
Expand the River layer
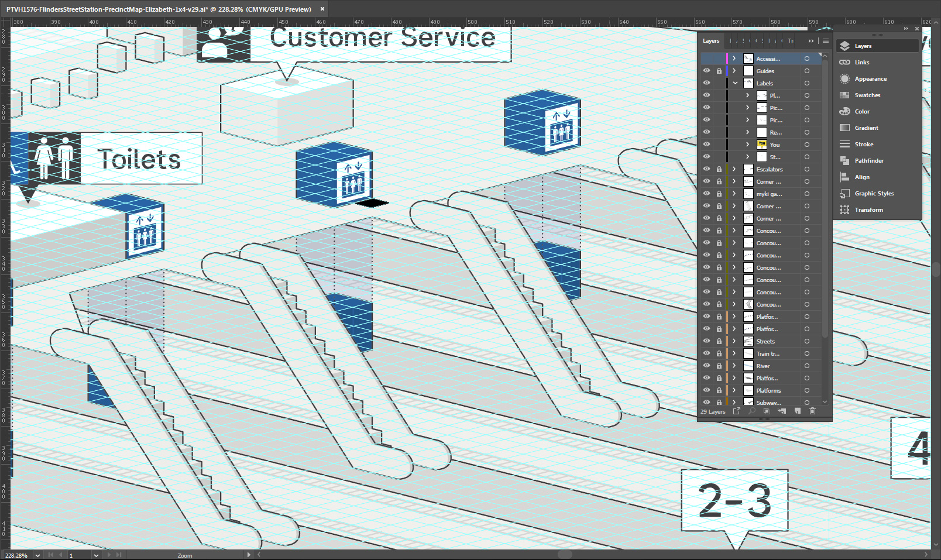(x=734, y=366)
